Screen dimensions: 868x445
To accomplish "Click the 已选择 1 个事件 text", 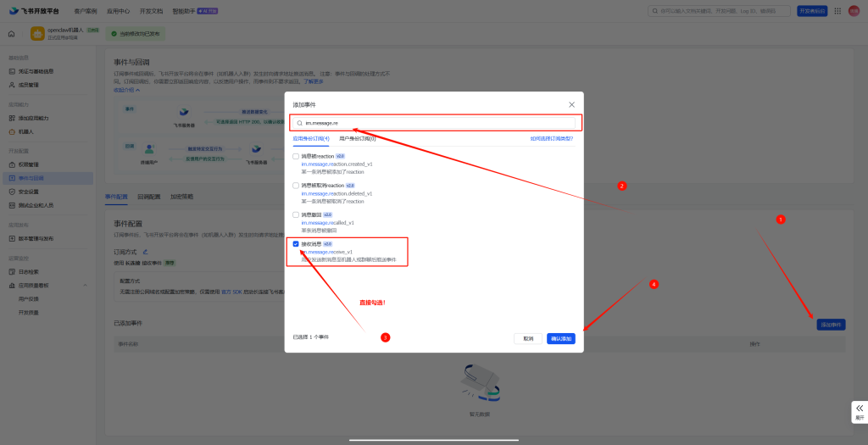I will click(x=310, y=337).
